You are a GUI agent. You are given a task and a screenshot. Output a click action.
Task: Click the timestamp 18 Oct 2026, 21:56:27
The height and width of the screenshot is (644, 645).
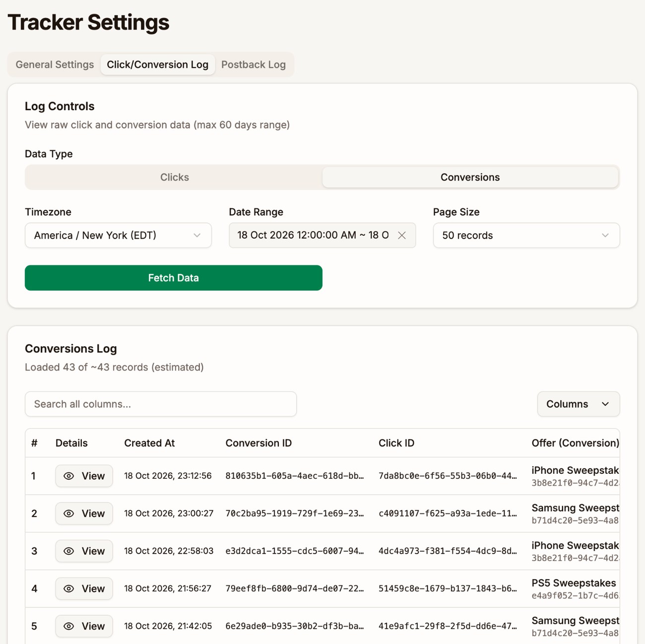pyautogui.click(x=168, y=588)
